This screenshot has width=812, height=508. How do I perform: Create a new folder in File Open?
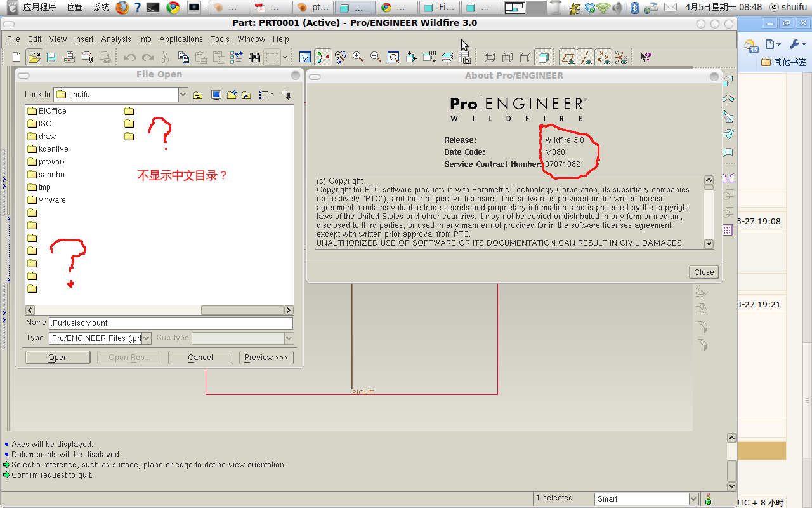[231, 95]
